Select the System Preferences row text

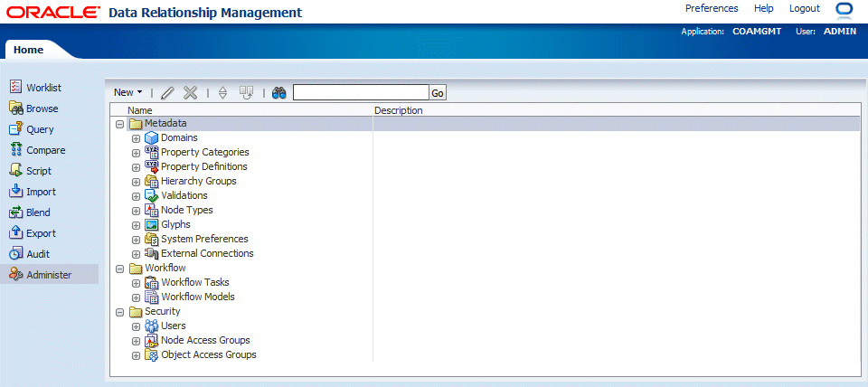pyautogui.click(x=204, y=240)
